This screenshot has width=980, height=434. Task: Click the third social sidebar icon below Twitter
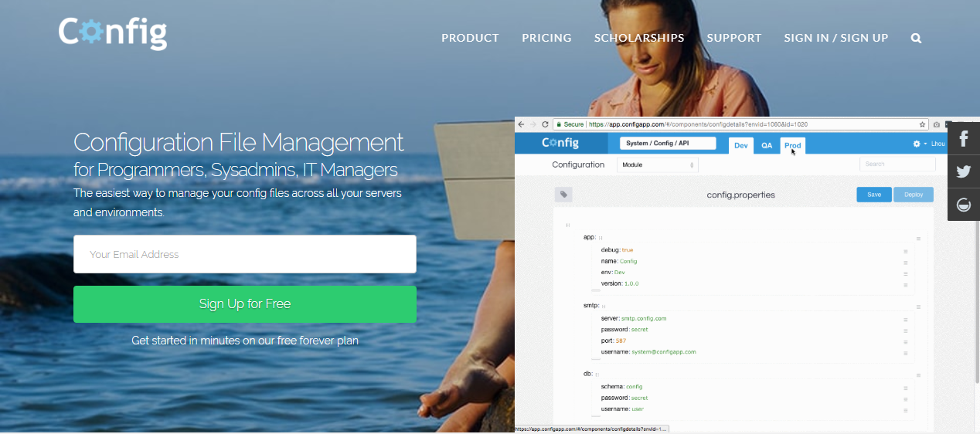[964, 205]
